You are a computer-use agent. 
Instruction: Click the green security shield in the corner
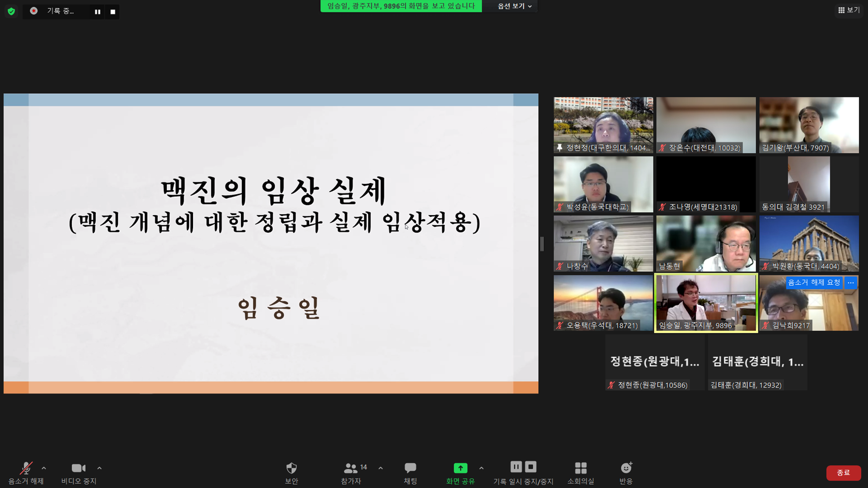pyautogui.click(x=11, y=11)
